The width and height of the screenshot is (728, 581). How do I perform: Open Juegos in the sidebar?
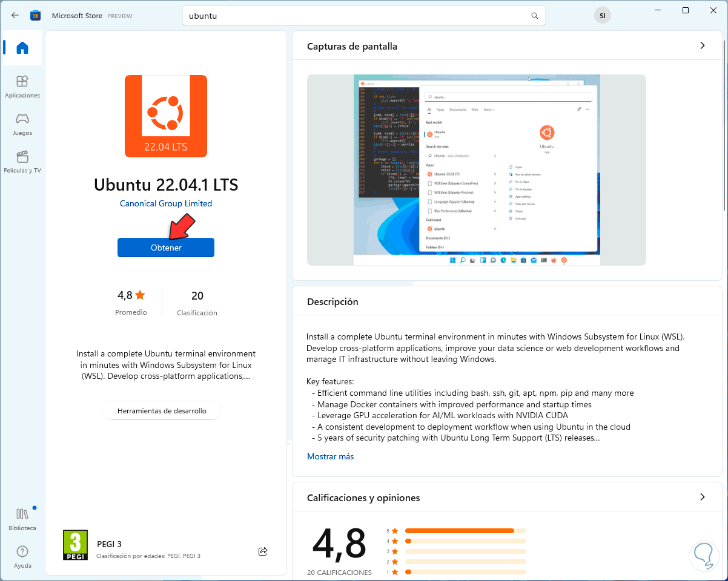click(22, 124)
